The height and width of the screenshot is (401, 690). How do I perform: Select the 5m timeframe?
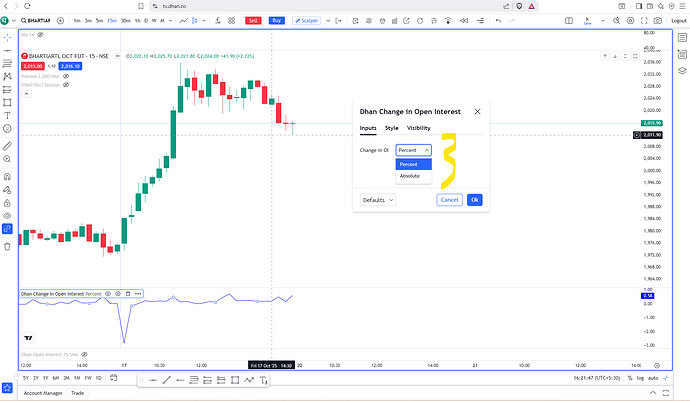pyautogui.click(x=99, y=21)
